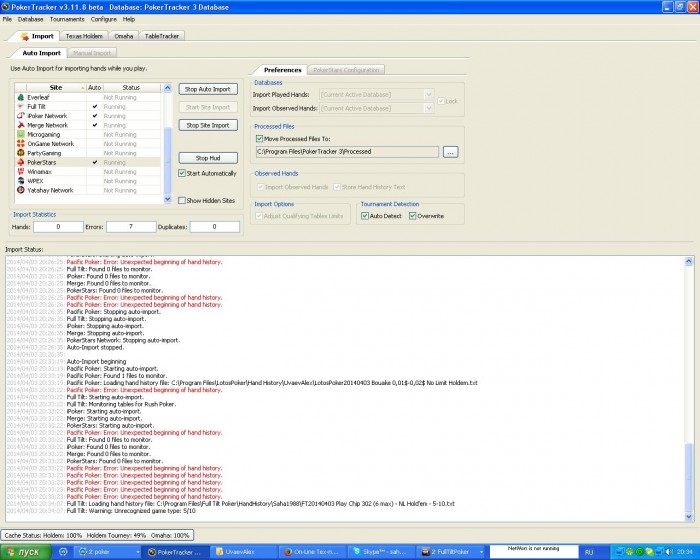This screenshot has width=700, height=560.
Task: Open the Tournaments menu
Action: coord(67,20)
